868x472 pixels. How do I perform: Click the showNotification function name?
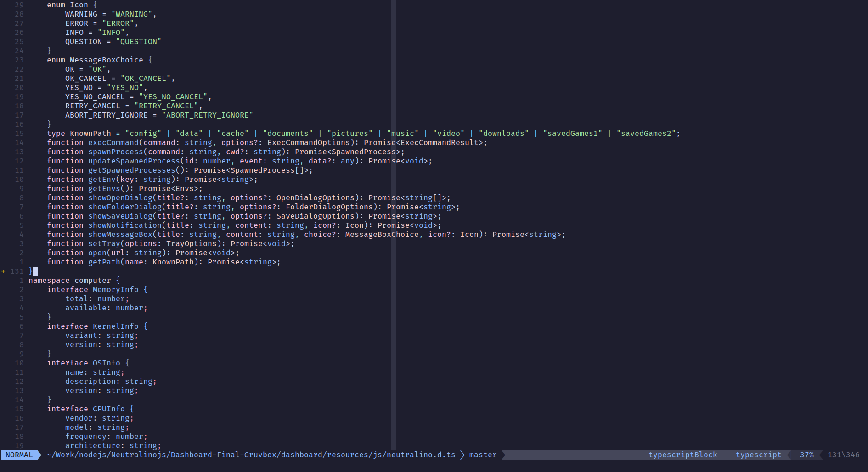(124, 225)
